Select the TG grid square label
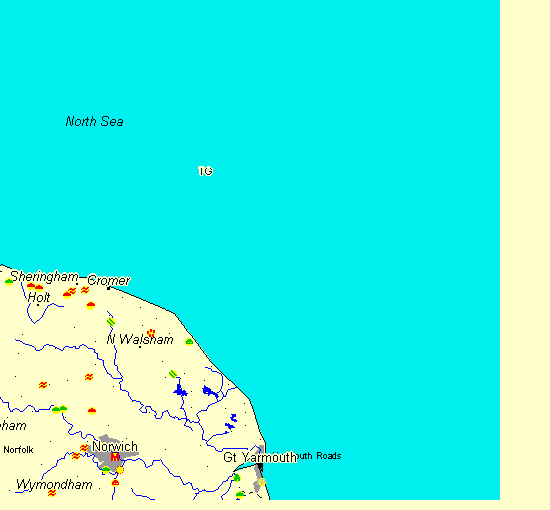Viewport: 550px width, 510px height. pyautogui.click(x=206, y=171)
